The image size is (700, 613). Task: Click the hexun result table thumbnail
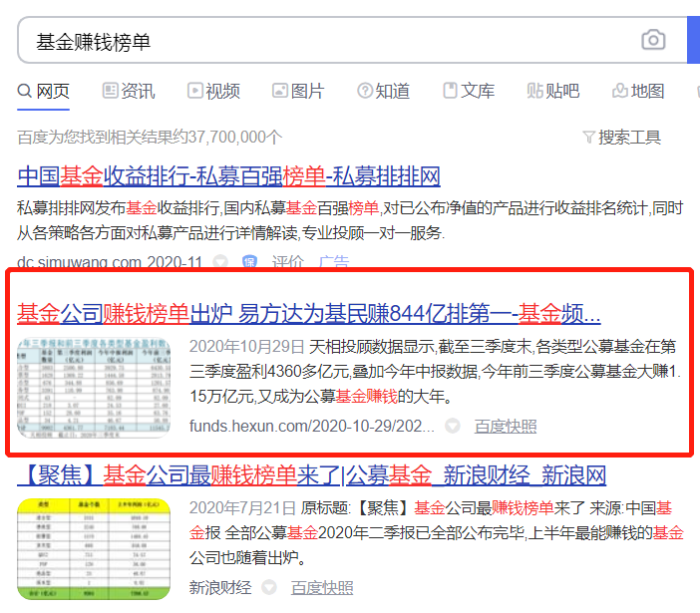pyautogui.click(x=94, y=388)
